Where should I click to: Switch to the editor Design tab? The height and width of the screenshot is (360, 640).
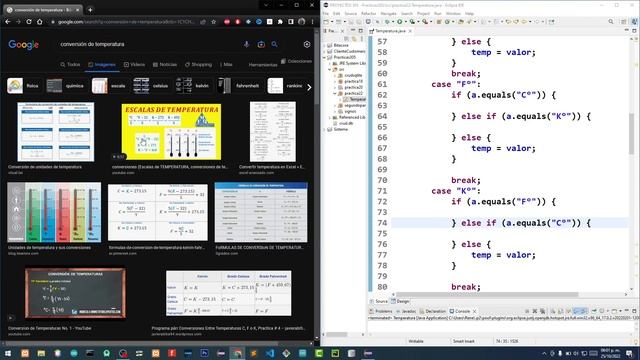point(400,302)
